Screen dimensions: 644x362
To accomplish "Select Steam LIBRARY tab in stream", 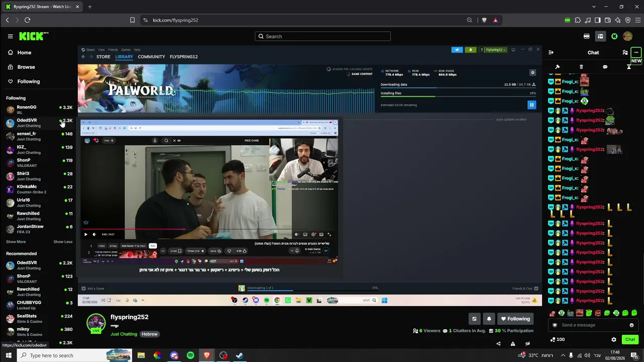I will coord(124,57).
